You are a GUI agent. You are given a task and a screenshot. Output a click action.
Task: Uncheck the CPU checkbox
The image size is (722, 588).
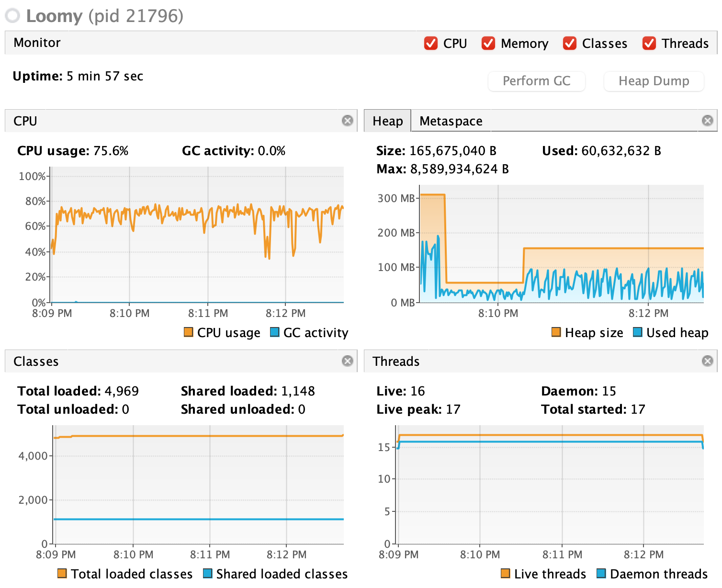pyautogui.click(x=431, y=43)
